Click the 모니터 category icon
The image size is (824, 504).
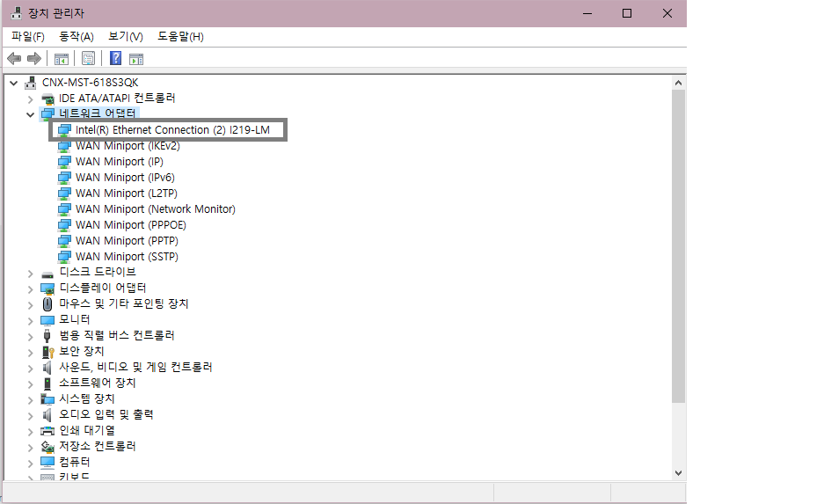[x=47, y=320]
